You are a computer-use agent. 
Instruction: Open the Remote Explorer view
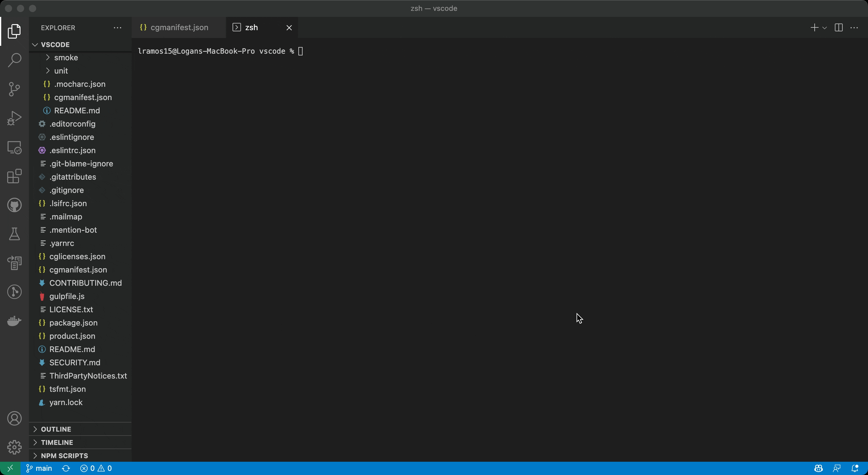(x=14, y=148)
